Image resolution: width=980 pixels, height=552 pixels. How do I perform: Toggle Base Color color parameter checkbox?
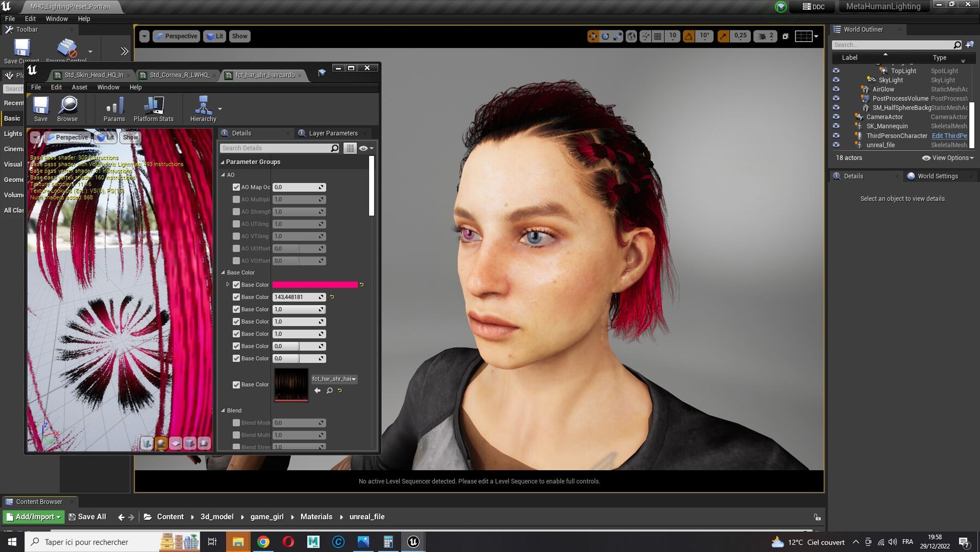pyautogui.click(x=236, y=284)
